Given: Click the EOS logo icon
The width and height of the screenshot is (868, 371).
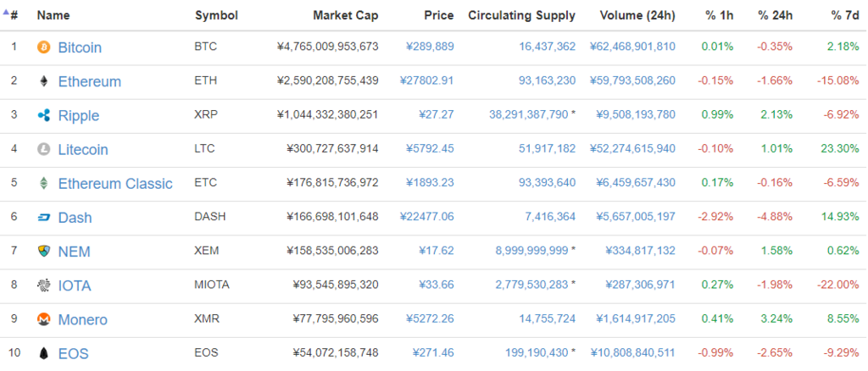Looking at the screenshot, I should click(x=43, y=353).
